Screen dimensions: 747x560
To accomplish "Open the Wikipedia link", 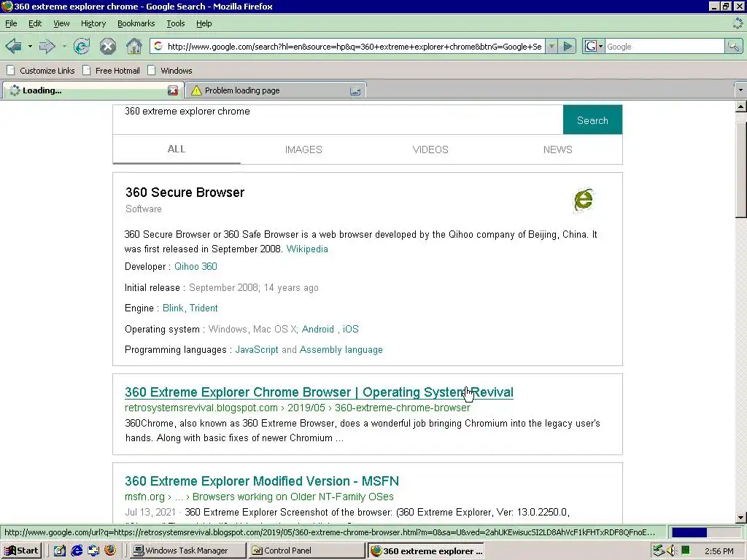I will coord(307,249).
